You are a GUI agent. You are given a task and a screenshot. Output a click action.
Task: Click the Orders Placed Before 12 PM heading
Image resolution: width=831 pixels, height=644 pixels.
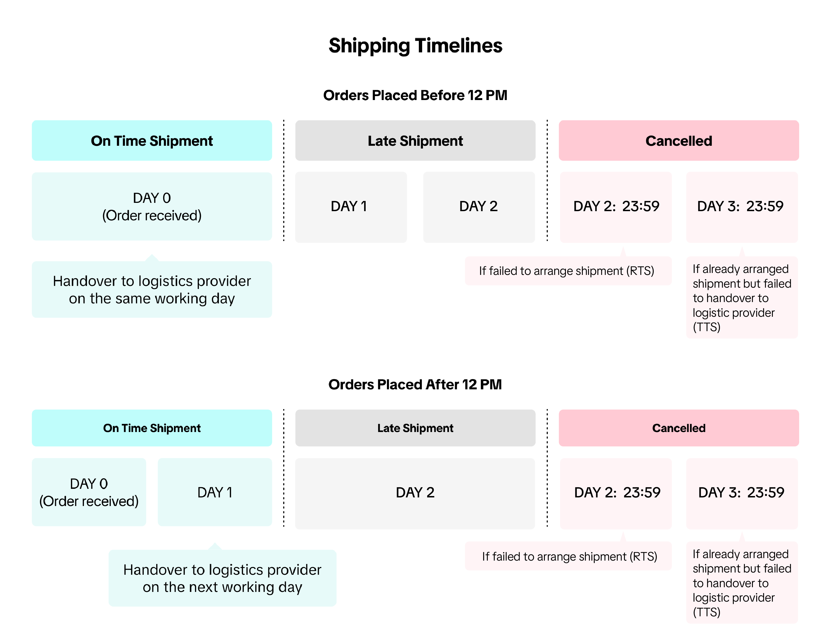click(415, 95)
